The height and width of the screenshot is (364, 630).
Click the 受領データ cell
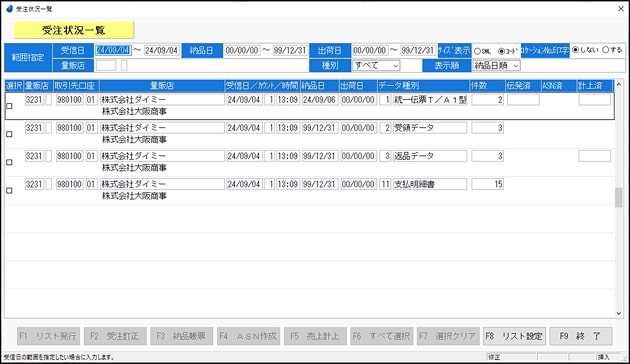(x=430, y=128)
